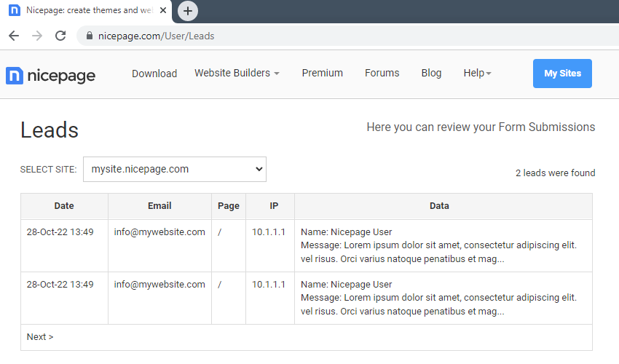Screen dimensions: 619x364
Task: Expand the Website Builders dropdown
Action: coord(237,73)
